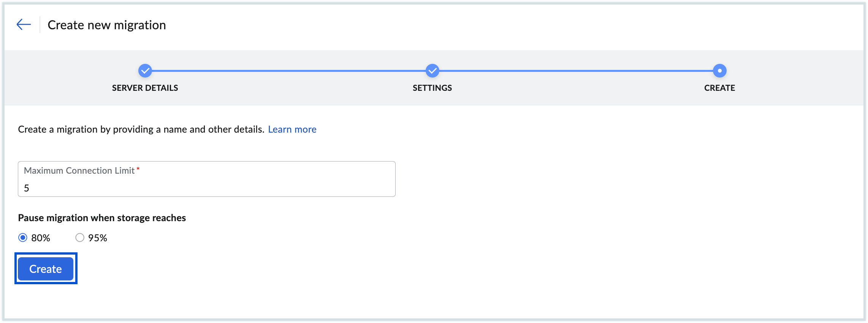Open the Learn more link
Screen dimensions: 868x323
[292, 130]
